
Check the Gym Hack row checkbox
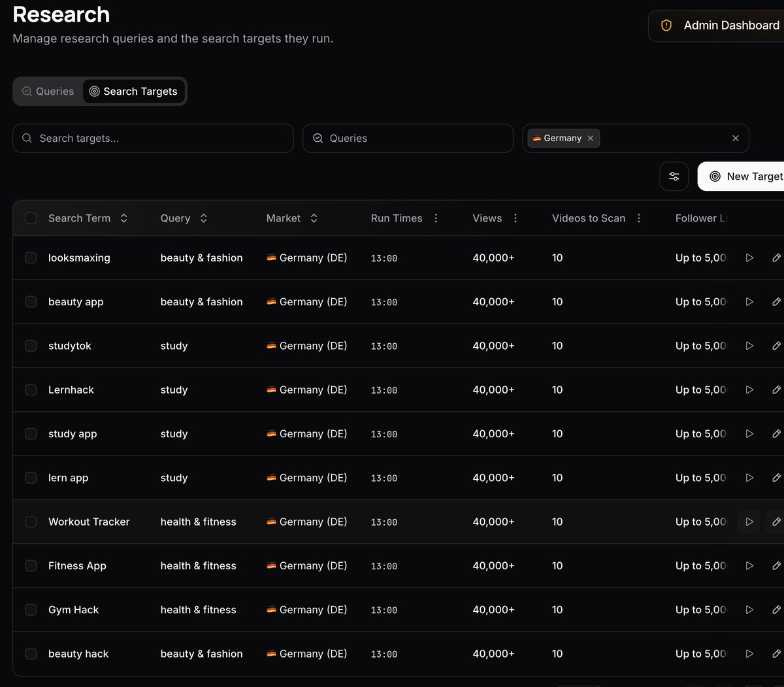pos(31,610)
